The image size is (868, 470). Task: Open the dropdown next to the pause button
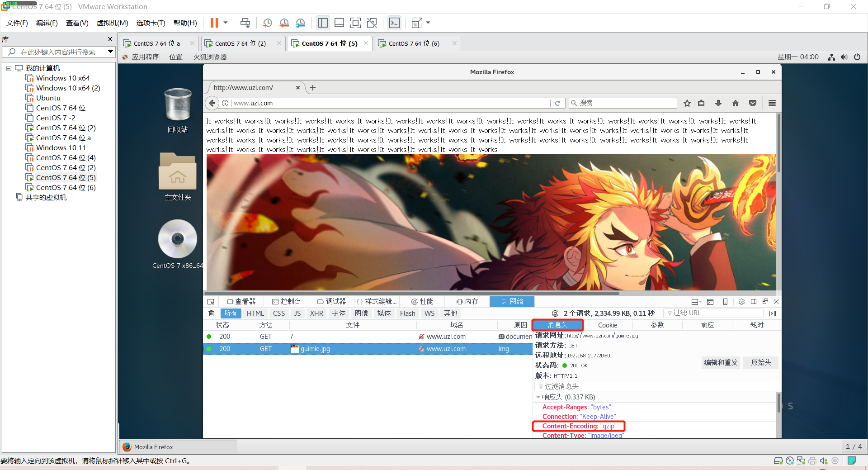point(225,23)
